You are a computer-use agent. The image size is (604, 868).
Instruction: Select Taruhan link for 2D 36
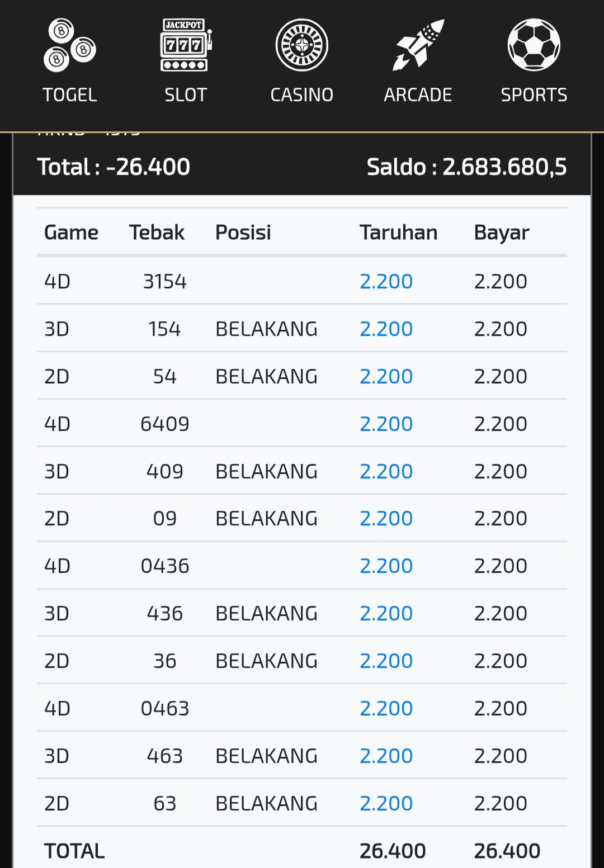[386, 661]
